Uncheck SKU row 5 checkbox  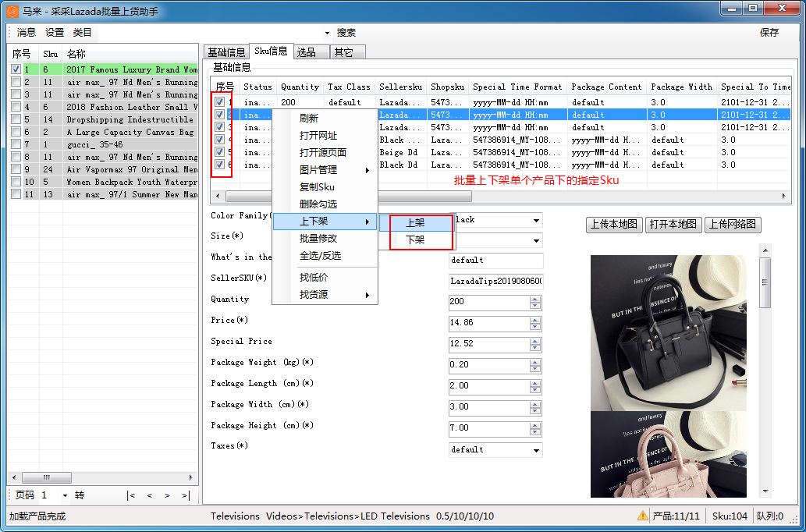pos(219,152)
